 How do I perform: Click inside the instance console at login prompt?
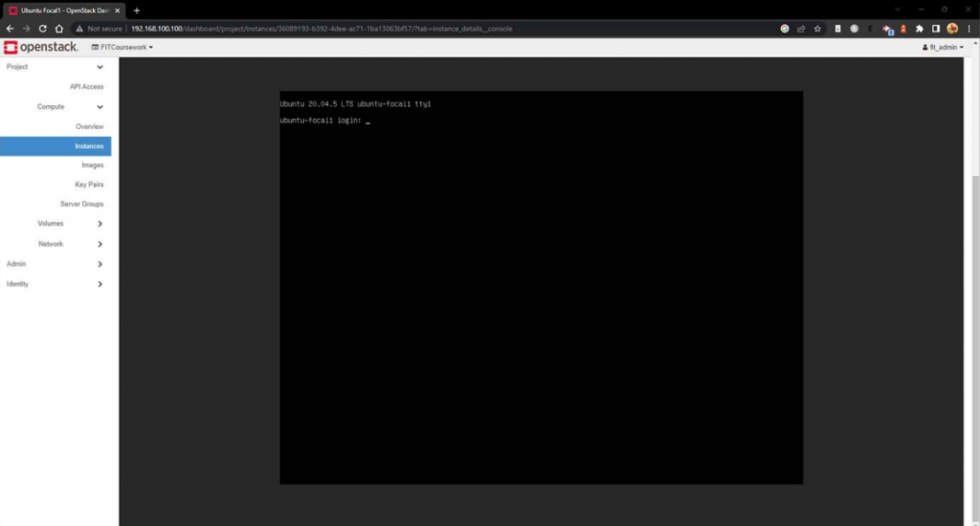[541, 287]
